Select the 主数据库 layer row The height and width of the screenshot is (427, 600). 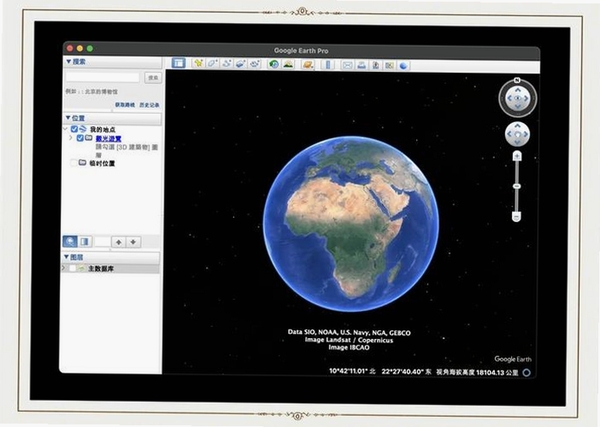click(x=111, y=268)
